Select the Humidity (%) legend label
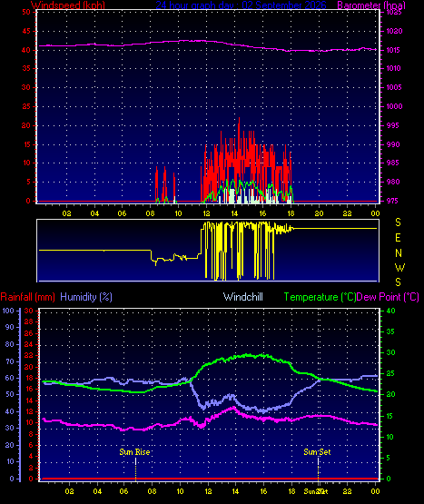The image size is (424, 504). click(86, 297)
